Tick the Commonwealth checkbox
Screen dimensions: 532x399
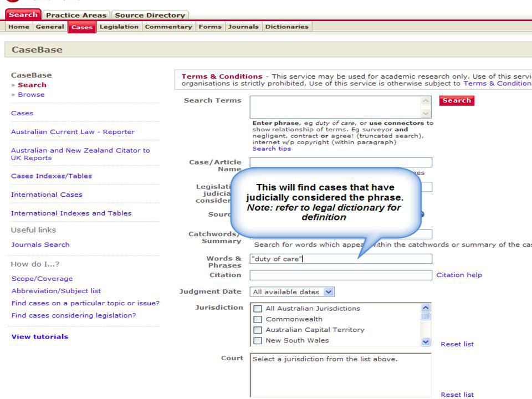(258, 319)
